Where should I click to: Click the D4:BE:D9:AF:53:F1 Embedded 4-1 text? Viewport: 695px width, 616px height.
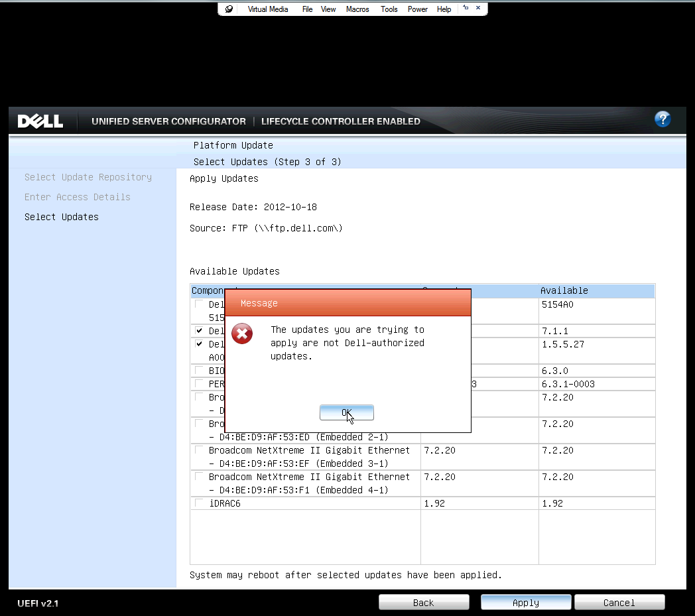pos(298,490)
